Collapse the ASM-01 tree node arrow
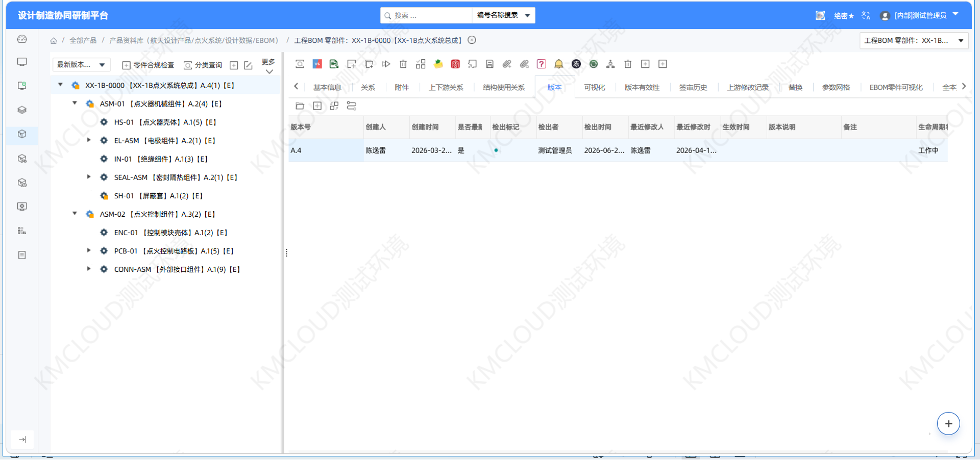This screenshot has height=460, width=980. [x=75, y=103]
